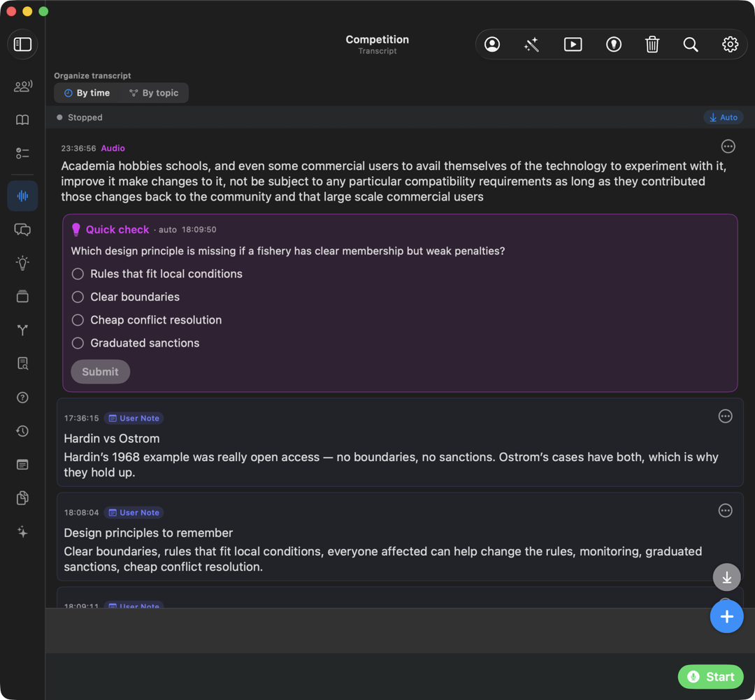Screen dimensions: 755x700
Task: Select the audio waveform transcript icon
Action: [x=22, y=196]
